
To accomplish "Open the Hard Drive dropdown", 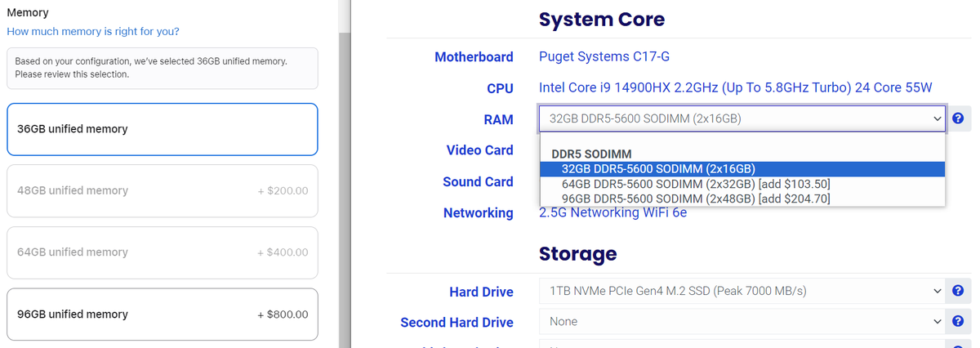I will coord(742,291).
